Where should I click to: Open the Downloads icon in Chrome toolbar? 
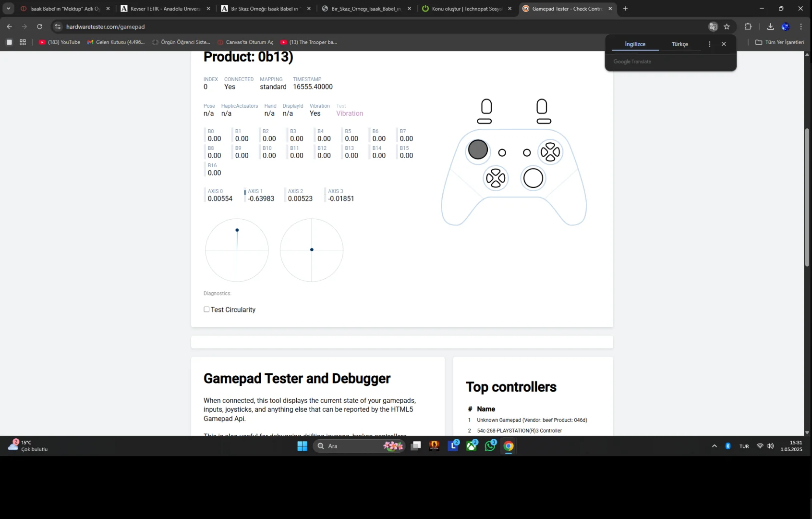770,26
